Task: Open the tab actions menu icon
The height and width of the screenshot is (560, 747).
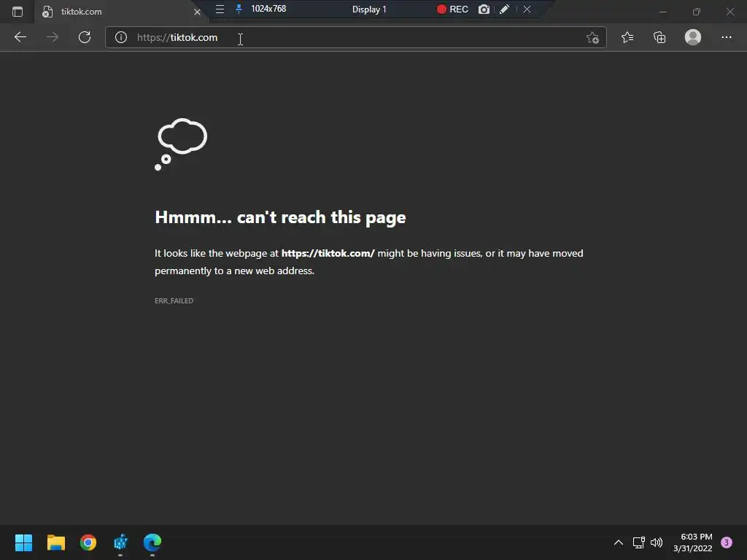Action: click(x=18, y=12)
